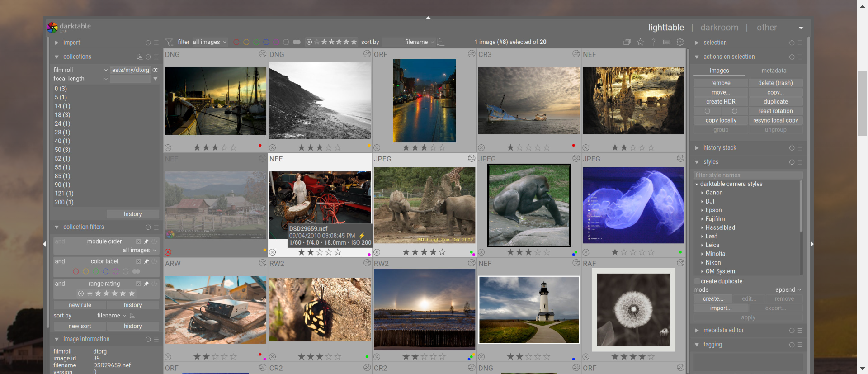Collapse the top panel arrow
Screen dimensions: 868x374
428,18
